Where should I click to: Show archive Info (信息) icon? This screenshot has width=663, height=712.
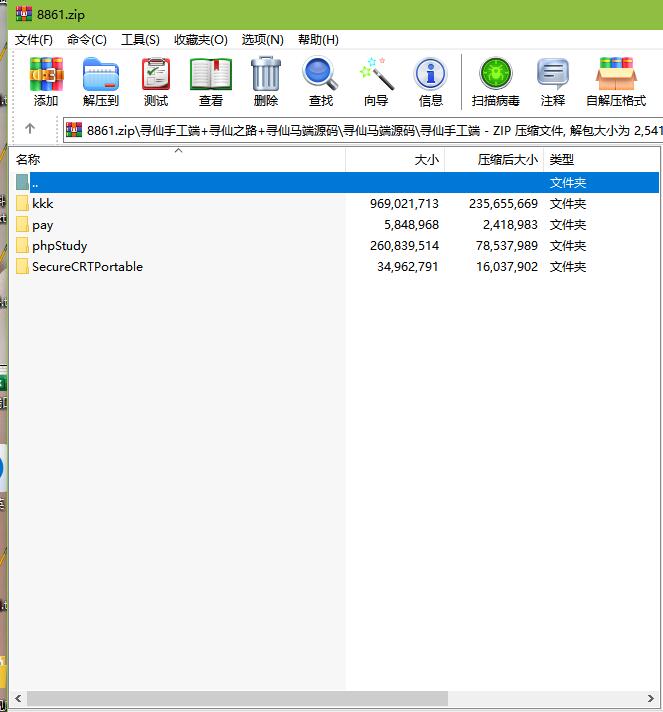[x=431, y=82]
